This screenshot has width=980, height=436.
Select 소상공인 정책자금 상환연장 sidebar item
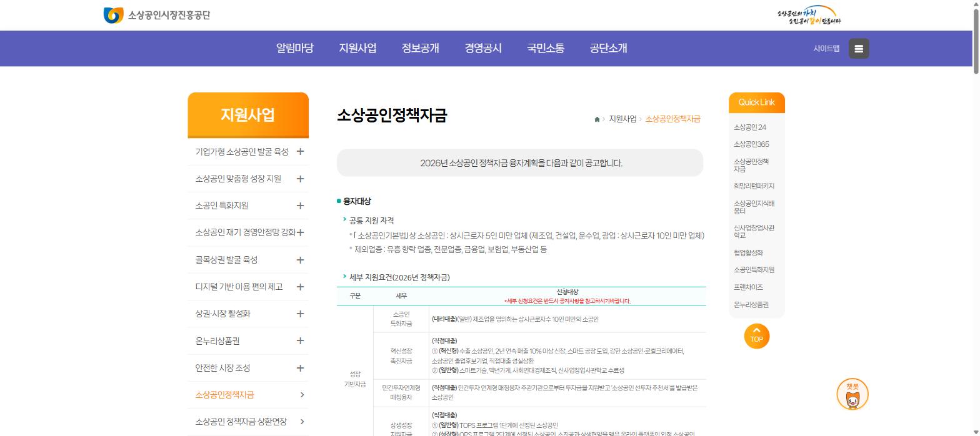[x=241, y=422]
